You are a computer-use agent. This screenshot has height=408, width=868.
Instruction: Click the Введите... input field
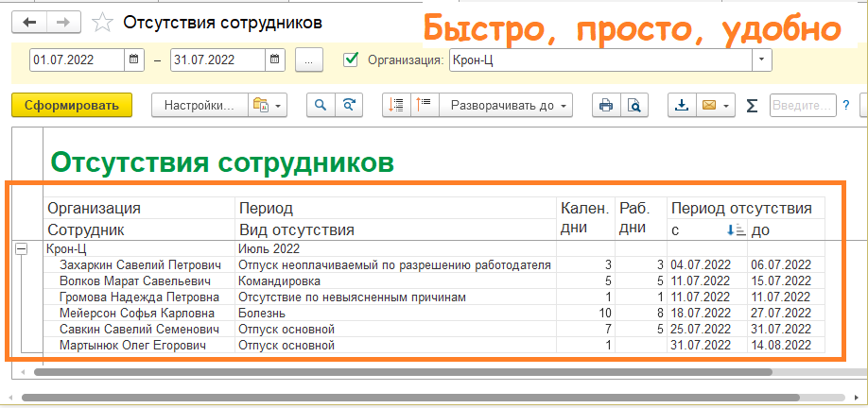803,105
